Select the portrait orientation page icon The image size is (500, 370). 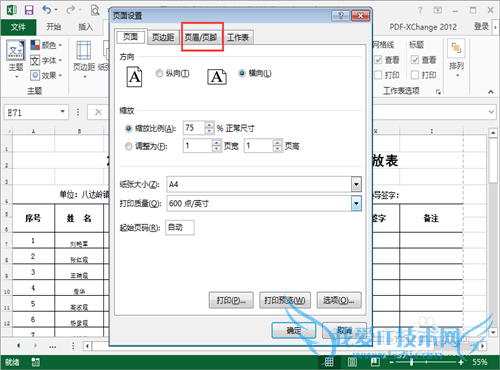click(x=134, y=77)
